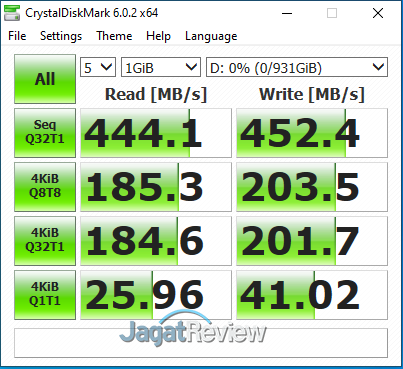Start the 4KiB Q32T1 test
This screenshot has width=403, height=369.
pos(45,241)
